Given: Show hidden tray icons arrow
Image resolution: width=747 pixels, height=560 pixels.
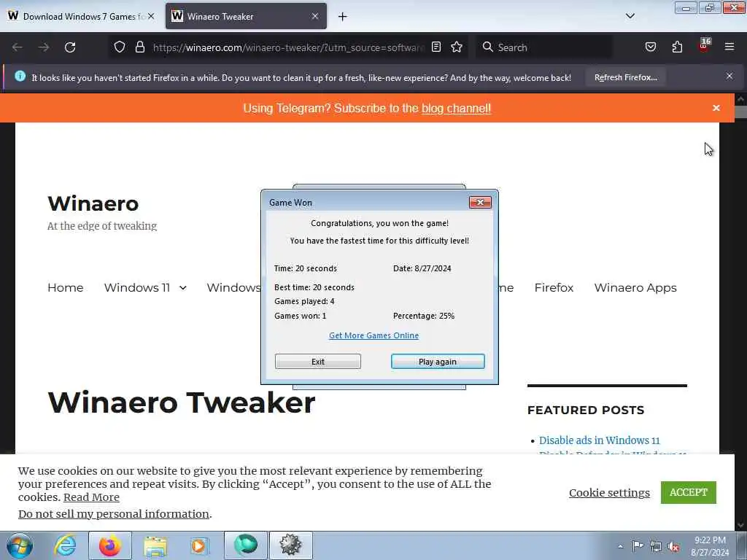Looking at the screenshot, I should coord(620,546).
